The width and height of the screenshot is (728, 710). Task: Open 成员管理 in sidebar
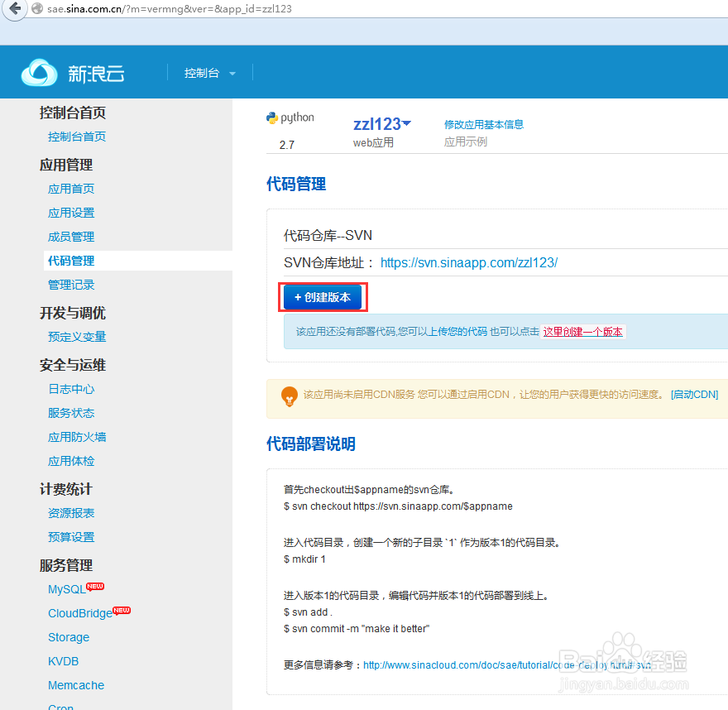[71, 237]
